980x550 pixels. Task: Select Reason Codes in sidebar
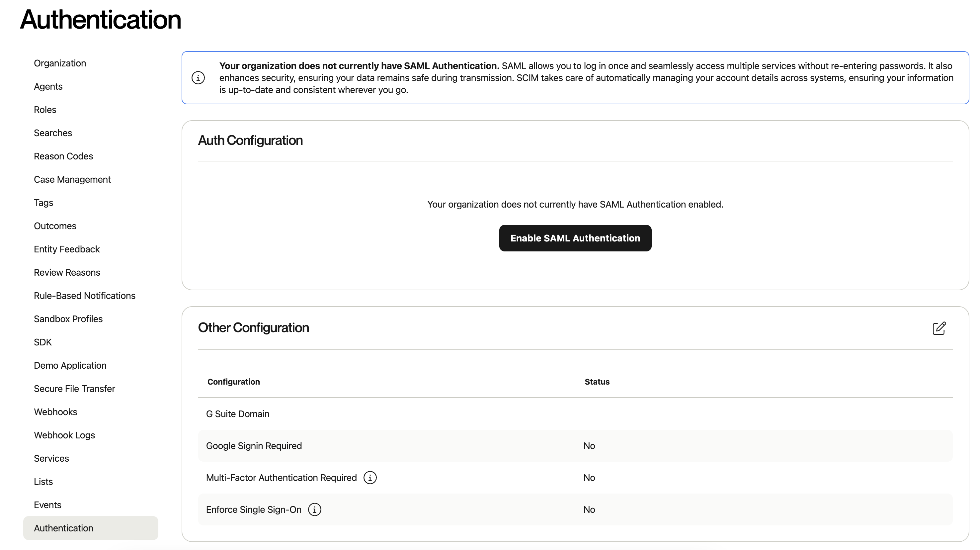pyautogui.click(x=63, y=156)
